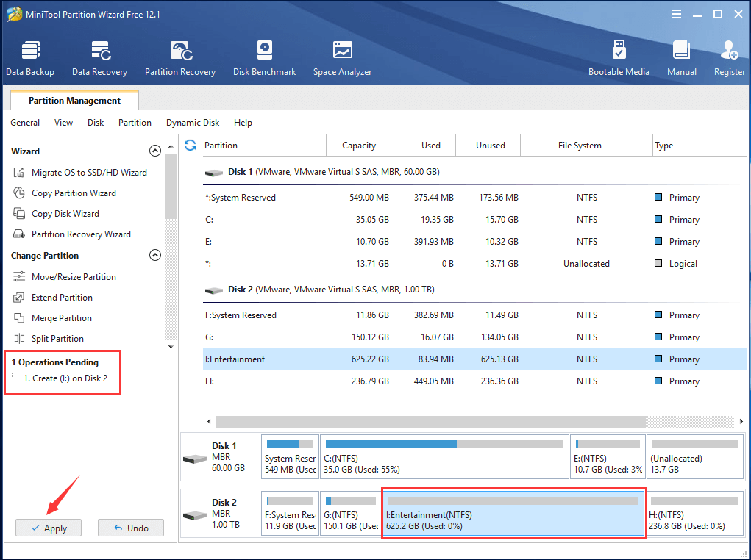Collapse the Wizard section

point(155,151)
